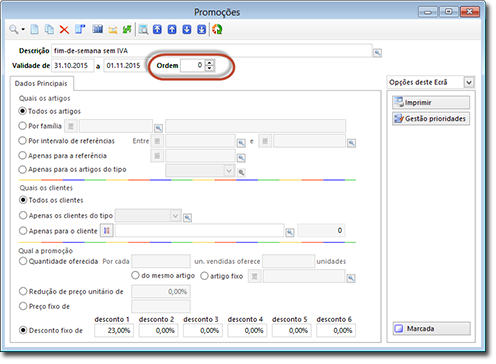Click the lookup icon after the client name field
This screenshot has height=364, width=496.
click(290, 232)
